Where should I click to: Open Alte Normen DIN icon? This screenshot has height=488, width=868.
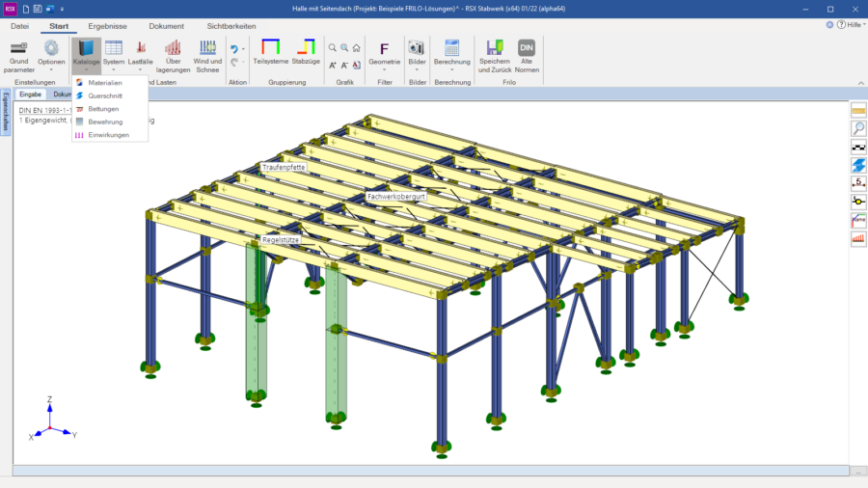pyautogui.click(x=527, y=56)
